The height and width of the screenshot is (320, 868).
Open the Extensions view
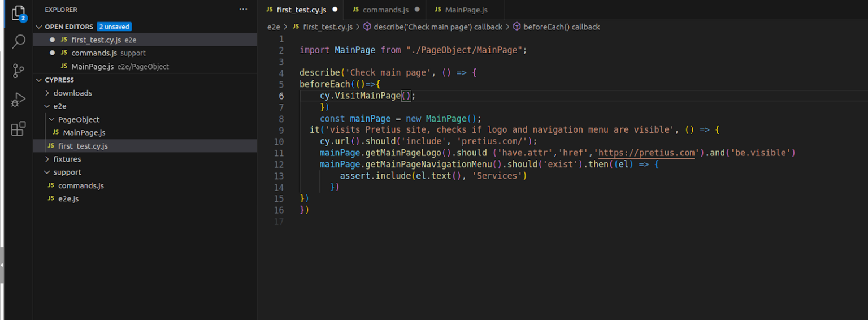(19, 128)
